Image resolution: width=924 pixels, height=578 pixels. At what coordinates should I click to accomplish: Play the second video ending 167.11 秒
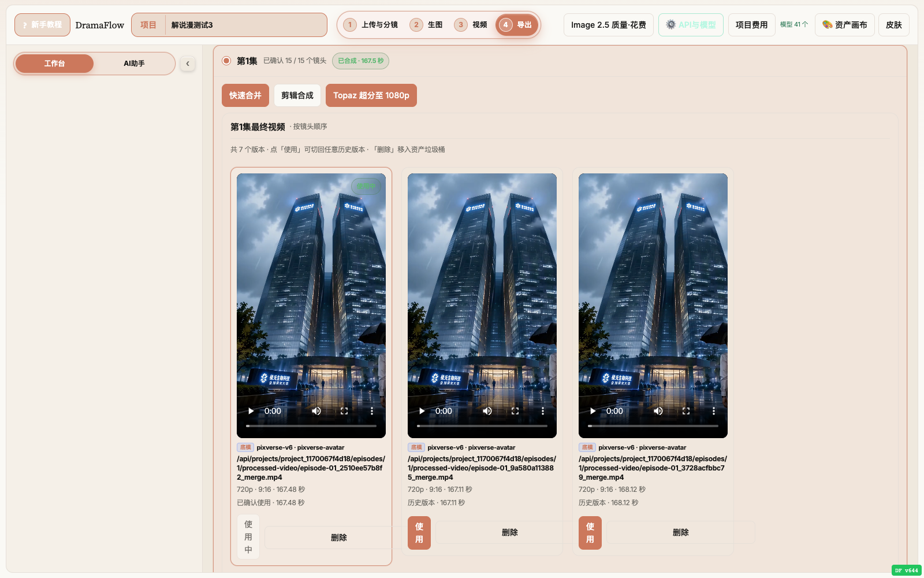point(422,411)
